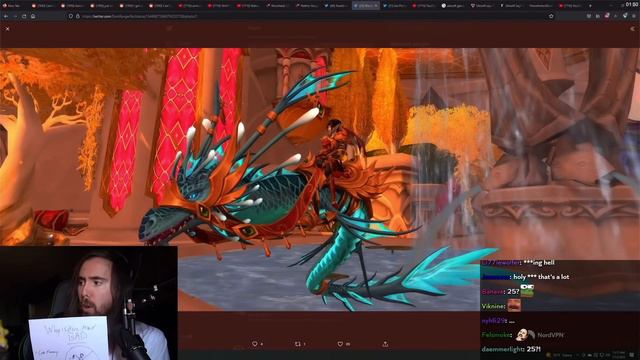
Task: Open the system clock in the top corner
Action: coord(631,4)
